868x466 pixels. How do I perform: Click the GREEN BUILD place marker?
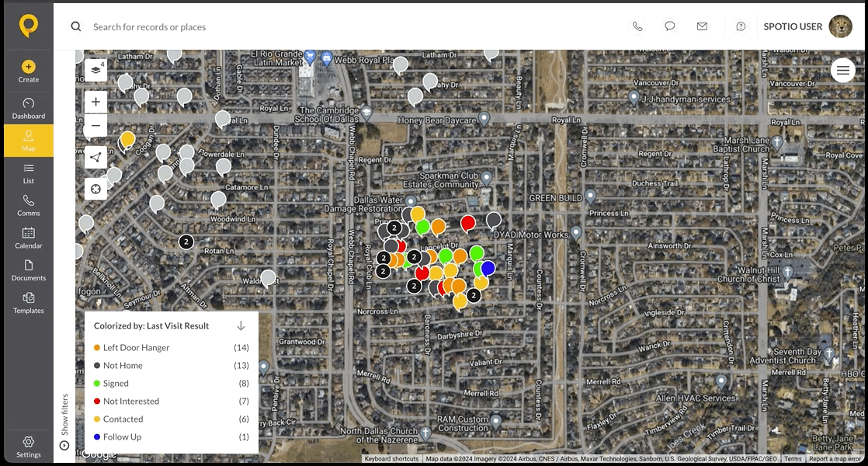[591, 196]
